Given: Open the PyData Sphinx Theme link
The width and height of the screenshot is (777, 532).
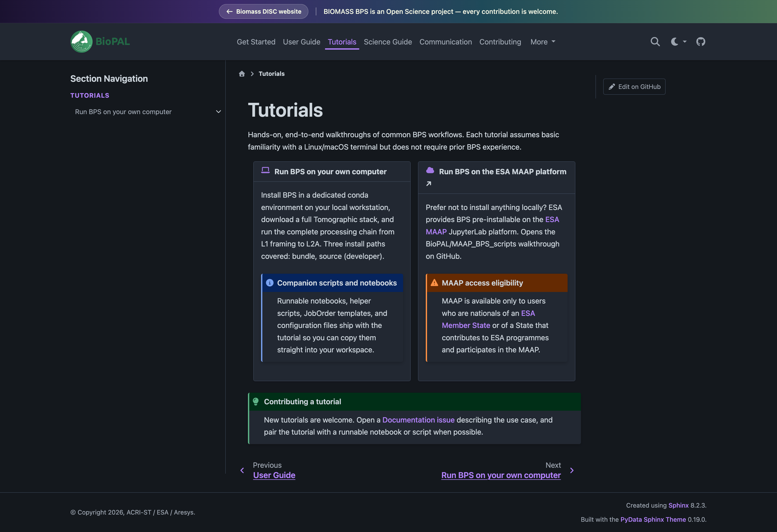Looking at the screenshot, I should click(x=653, y=519).
